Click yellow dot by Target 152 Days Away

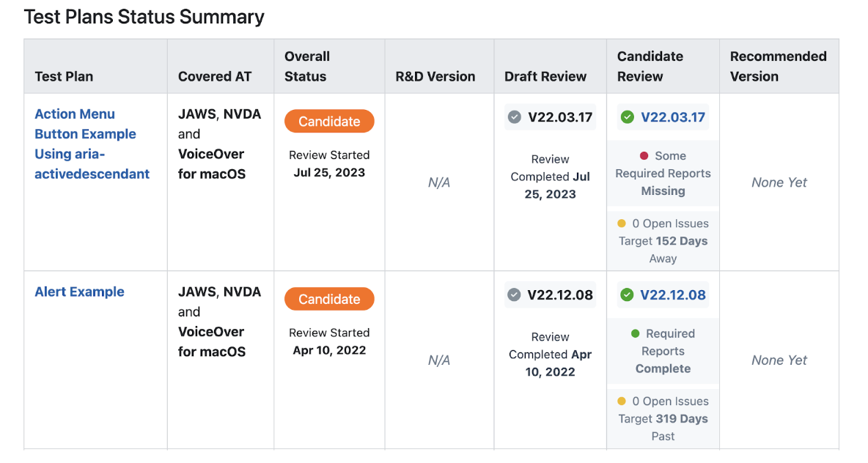click(621, 223)
